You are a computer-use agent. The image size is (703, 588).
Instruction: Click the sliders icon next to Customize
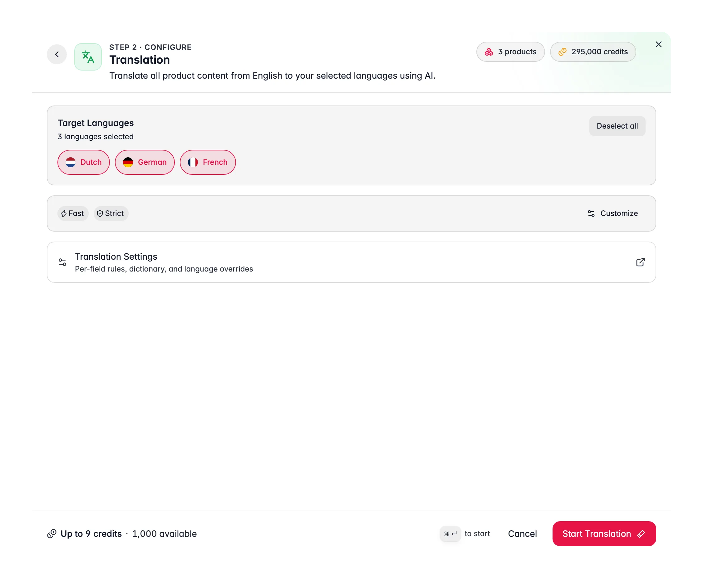(591, 213)
